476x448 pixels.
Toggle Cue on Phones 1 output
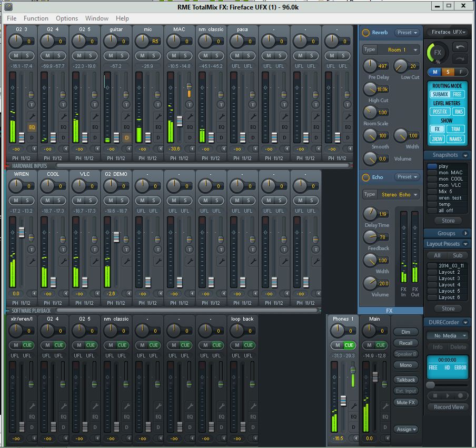click(x=349, y=345)
